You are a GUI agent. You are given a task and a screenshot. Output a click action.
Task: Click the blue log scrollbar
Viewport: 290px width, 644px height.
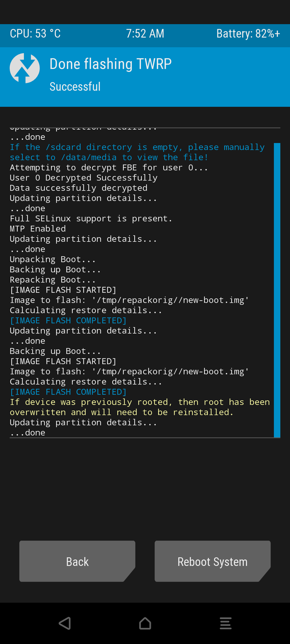point(277,290)
